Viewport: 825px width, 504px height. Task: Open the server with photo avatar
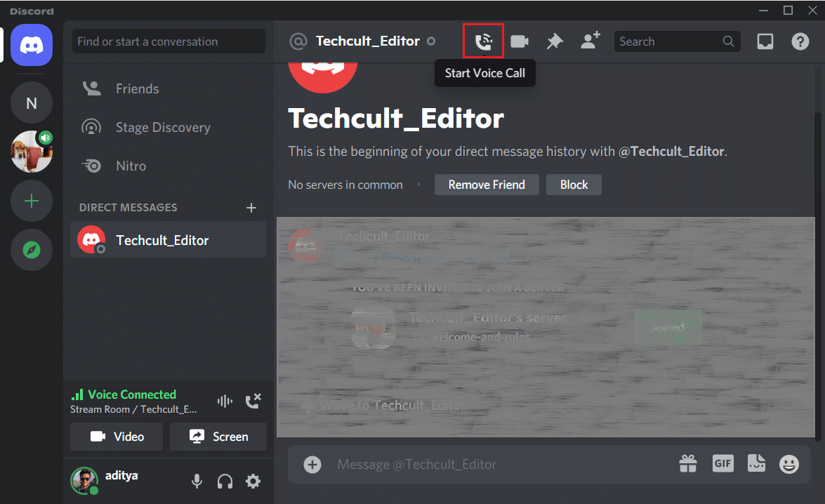pyautogui.click(x=32, y=152)
